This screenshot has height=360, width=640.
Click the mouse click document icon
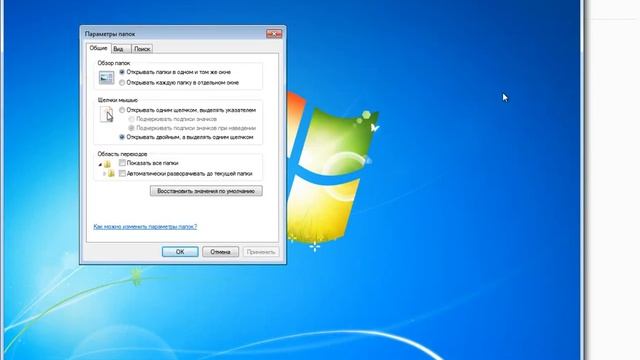pyautogui.click(x=107, y=114)
